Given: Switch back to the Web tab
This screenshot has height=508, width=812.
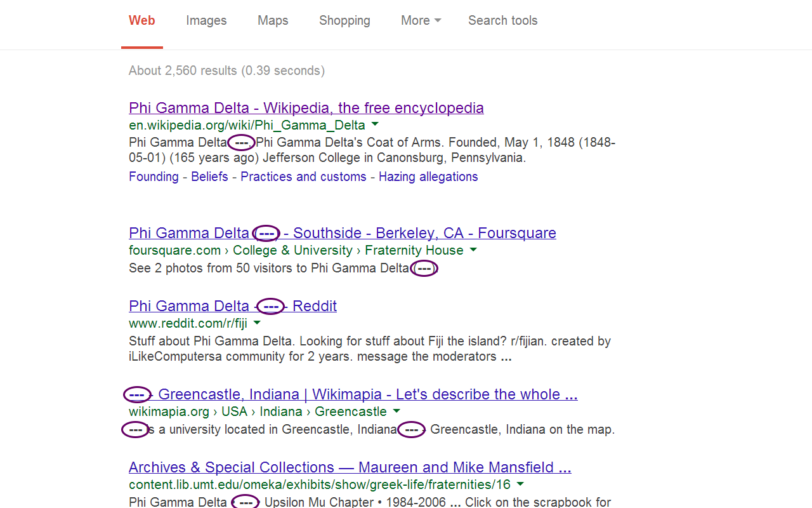Looking at the screenshot, I should (141, 20).
